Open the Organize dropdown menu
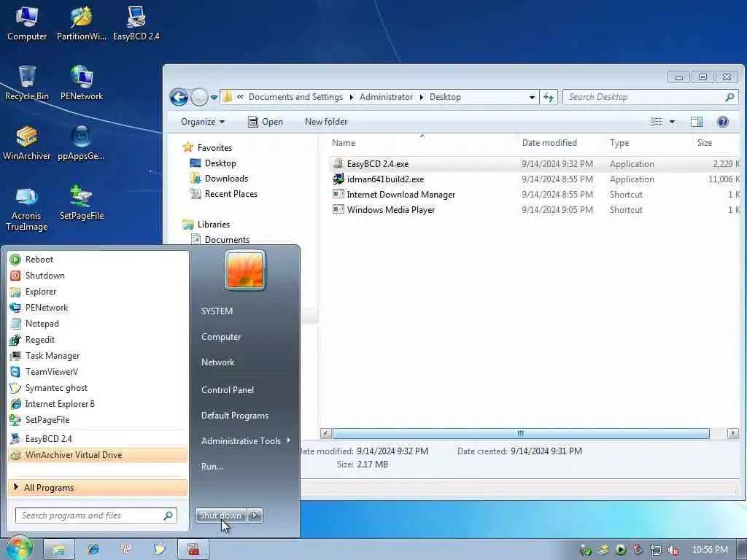Screen dimensions: 747x560 203,122
